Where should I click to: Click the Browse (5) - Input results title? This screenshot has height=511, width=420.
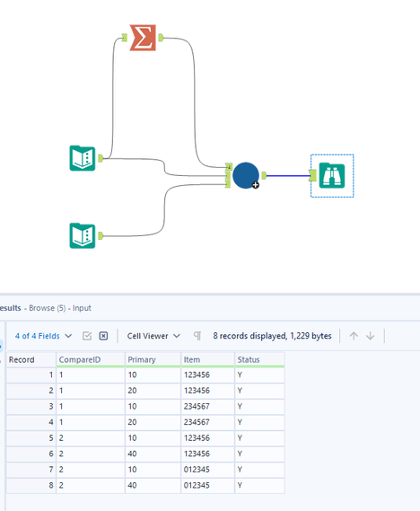(60, 308)
